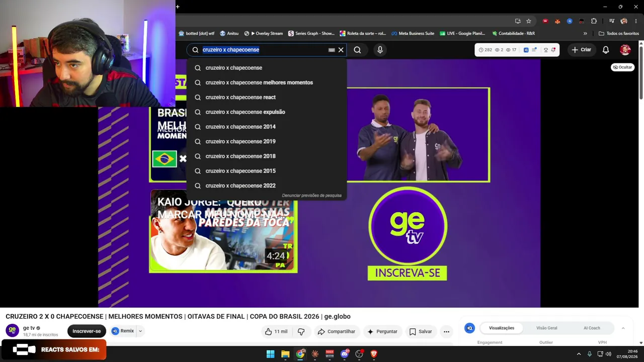Select suggestion 'cruzeiro x chapecoense 2015'
The image size is (644, 362).
(267, 171)
